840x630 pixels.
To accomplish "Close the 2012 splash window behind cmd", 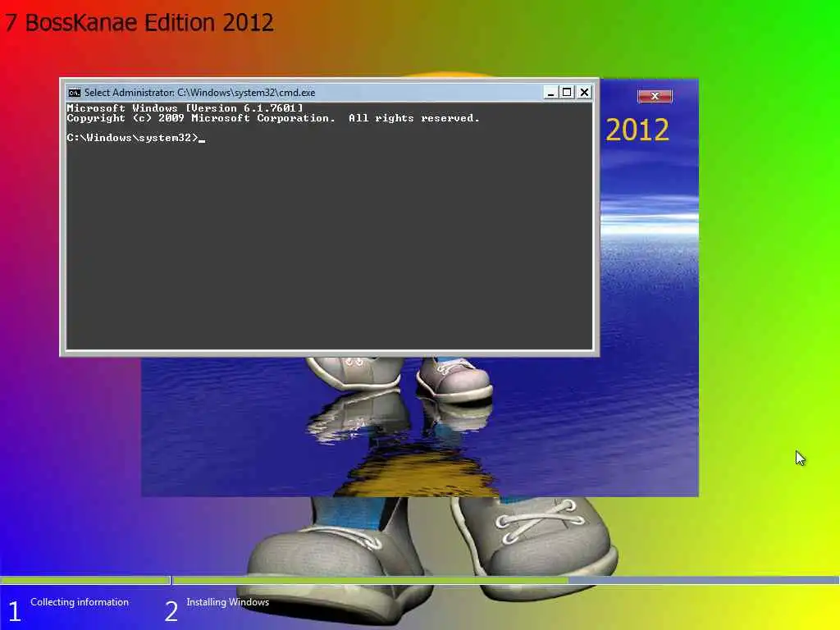I will pos(655,96).
